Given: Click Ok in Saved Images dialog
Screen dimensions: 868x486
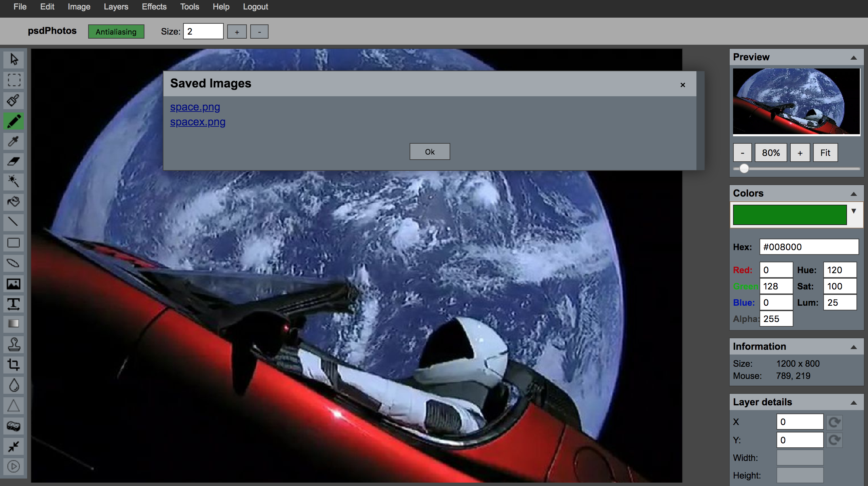Looking at the screenshot, I should tap(430, 152).
